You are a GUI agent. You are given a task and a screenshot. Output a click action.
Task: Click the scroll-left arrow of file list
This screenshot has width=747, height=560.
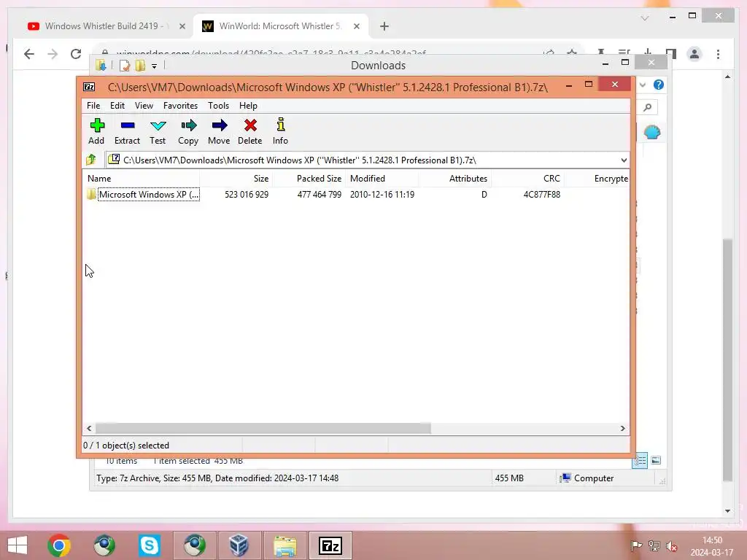[x=89, y=428]
